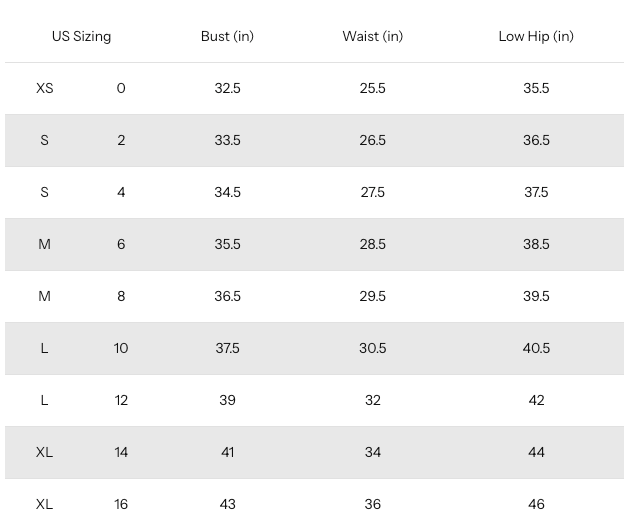Click bust measurement 32.5
This screenshot has width=631, height=529.
(227, 88)
